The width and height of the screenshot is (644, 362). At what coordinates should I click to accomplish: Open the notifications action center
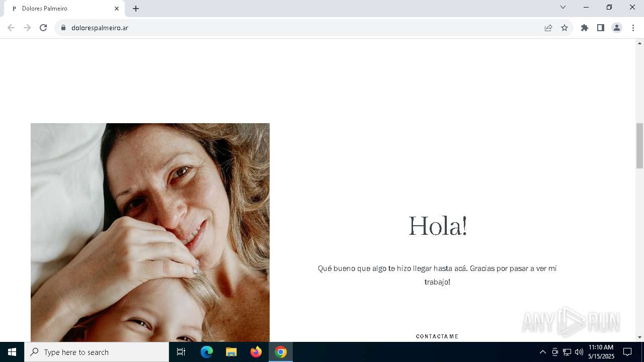click(627, 352)
